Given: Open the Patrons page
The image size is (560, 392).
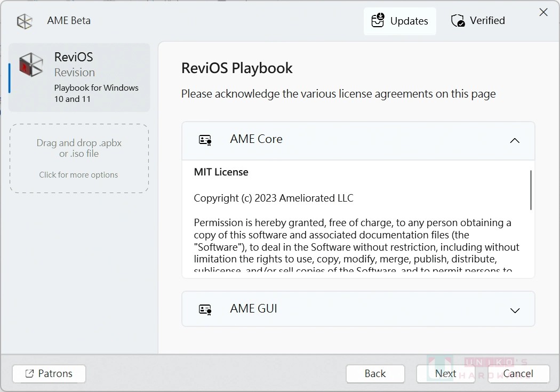Looking at the screenshot, I should 49,373.
